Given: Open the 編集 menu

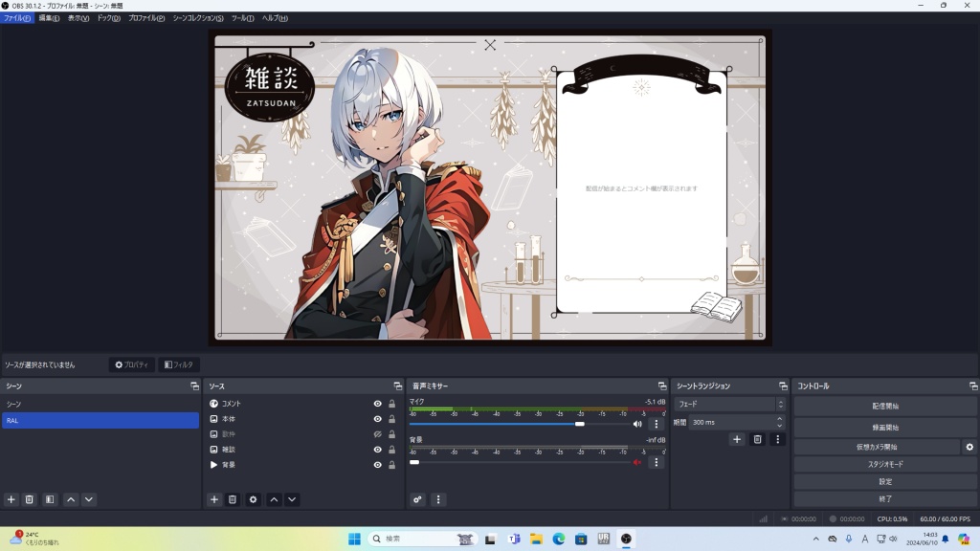Looking at the screenshot, I should click(x=49, y=18).
